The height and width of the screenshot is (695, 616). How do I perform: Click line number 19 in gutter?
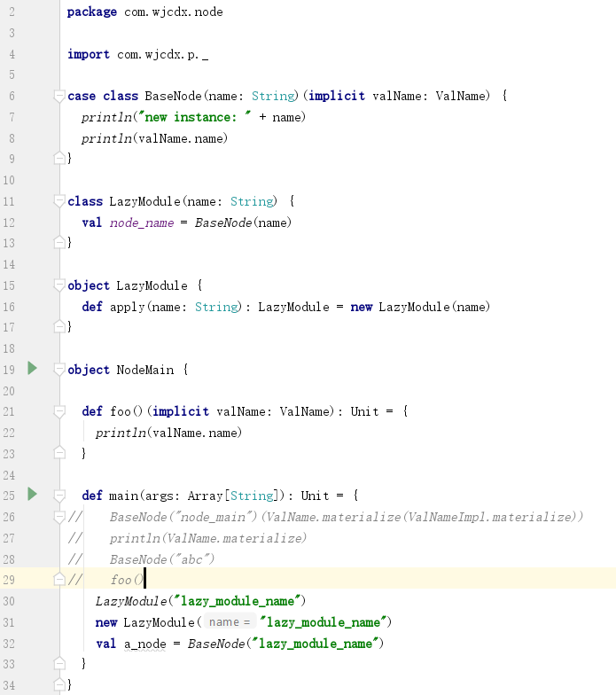[x=9, y=370]
